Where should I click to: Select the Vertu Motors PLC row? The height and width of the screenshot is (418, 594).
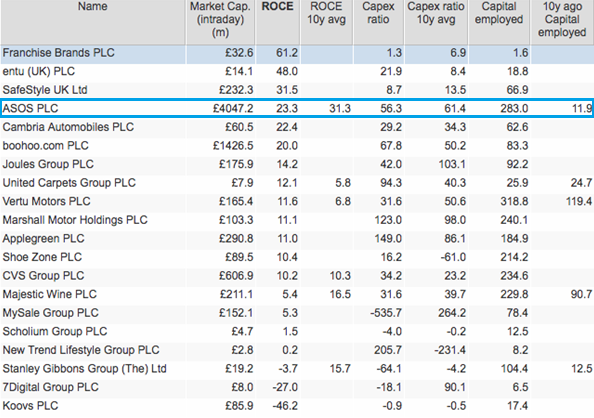(297, 201)
